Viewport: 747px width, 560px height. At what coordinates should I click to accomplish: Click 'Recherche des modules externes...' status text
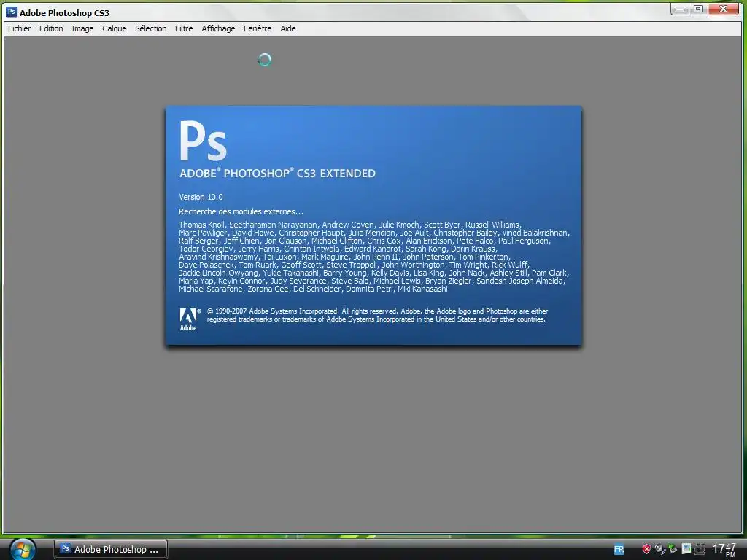point(241,211)
